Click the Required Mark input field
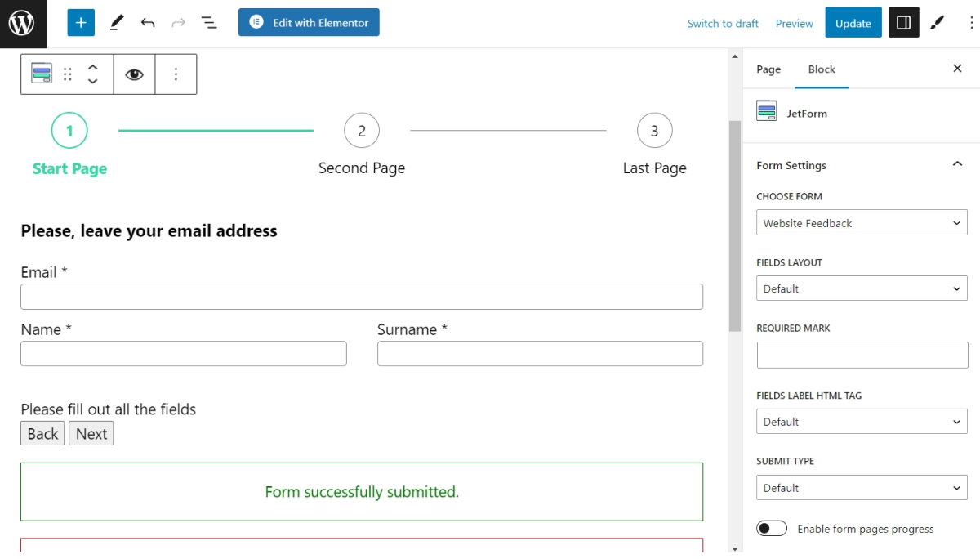980x559 pixels. [x=862, y=354]
